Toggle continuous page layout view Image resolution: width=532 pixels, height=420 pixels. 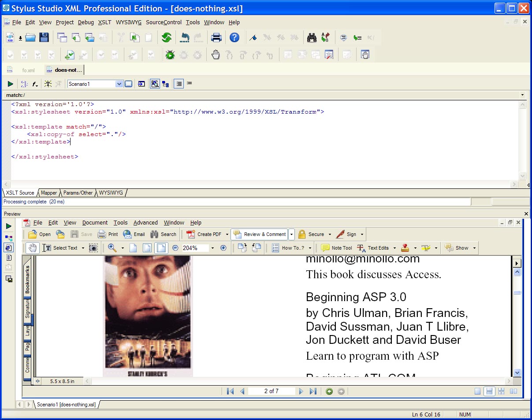click(x=489, y=391)
